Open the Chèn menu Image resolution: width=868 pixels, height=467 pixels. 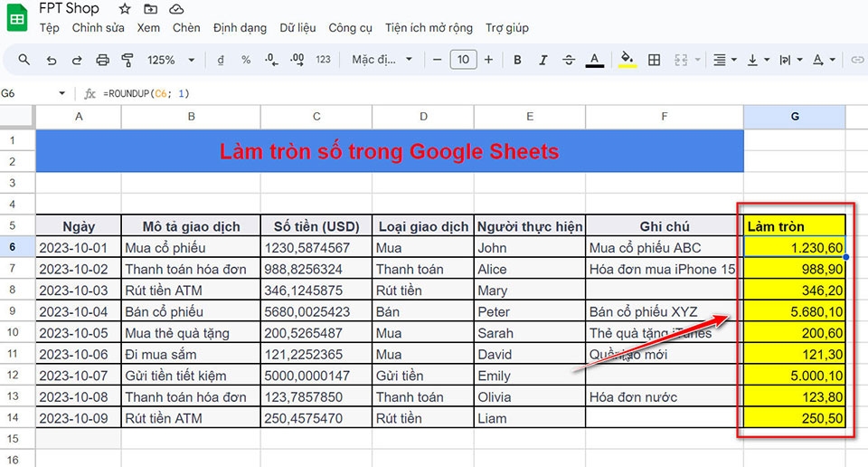[186, 28]
